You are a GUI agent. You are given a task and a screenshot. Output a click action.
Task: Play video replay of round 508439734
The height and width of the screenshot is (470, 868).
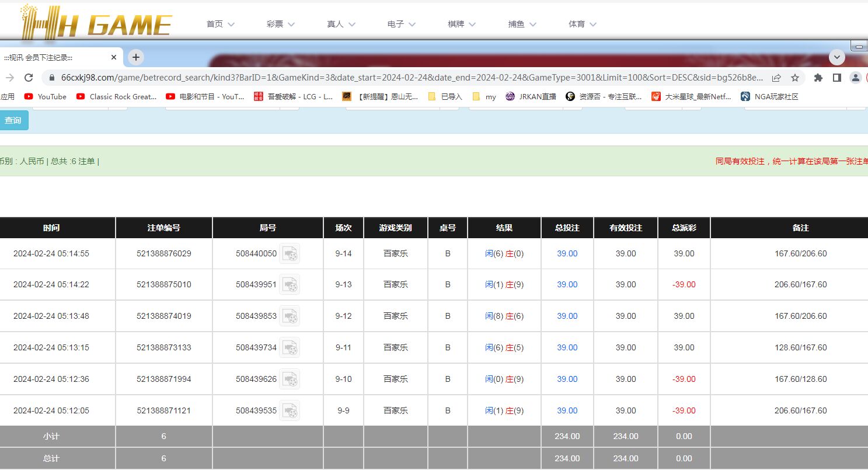pos(289,348)
